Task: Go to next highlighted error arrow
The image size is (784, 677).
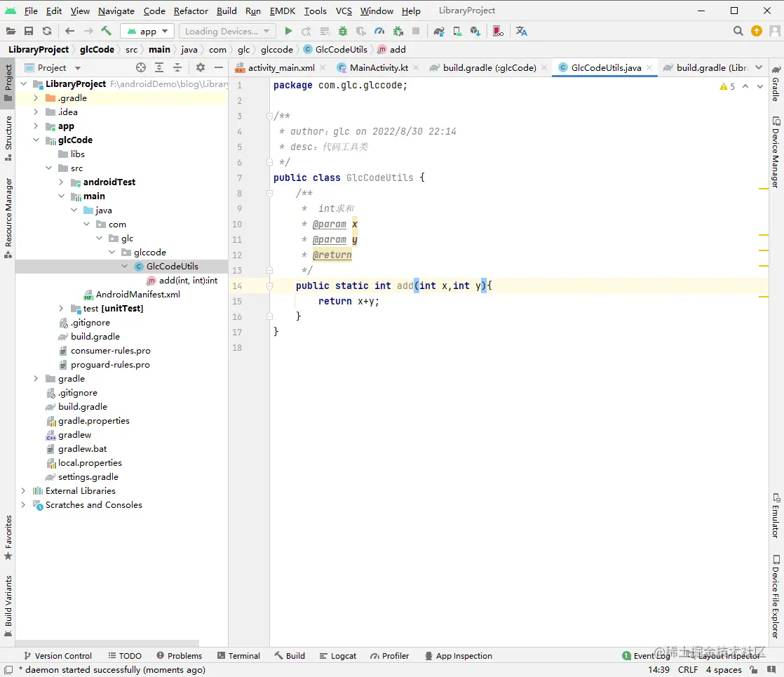Action: pyautogui.click(x=760, y=86)
